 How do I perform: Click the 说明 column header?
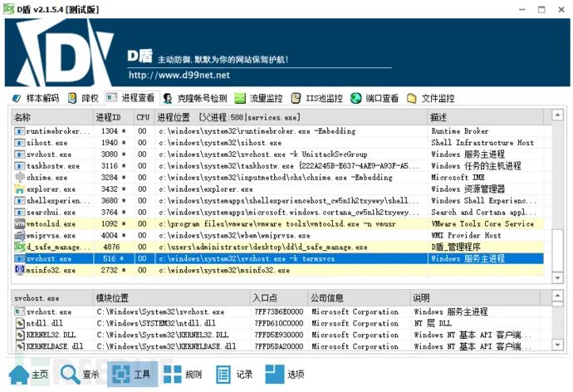[x=475, y=298]
